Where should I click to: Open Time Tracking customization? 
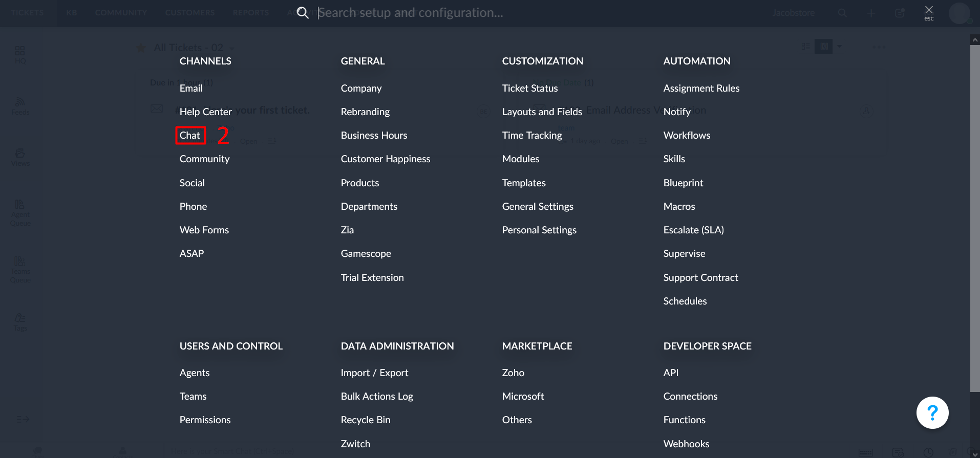click(x=531, y=135)
